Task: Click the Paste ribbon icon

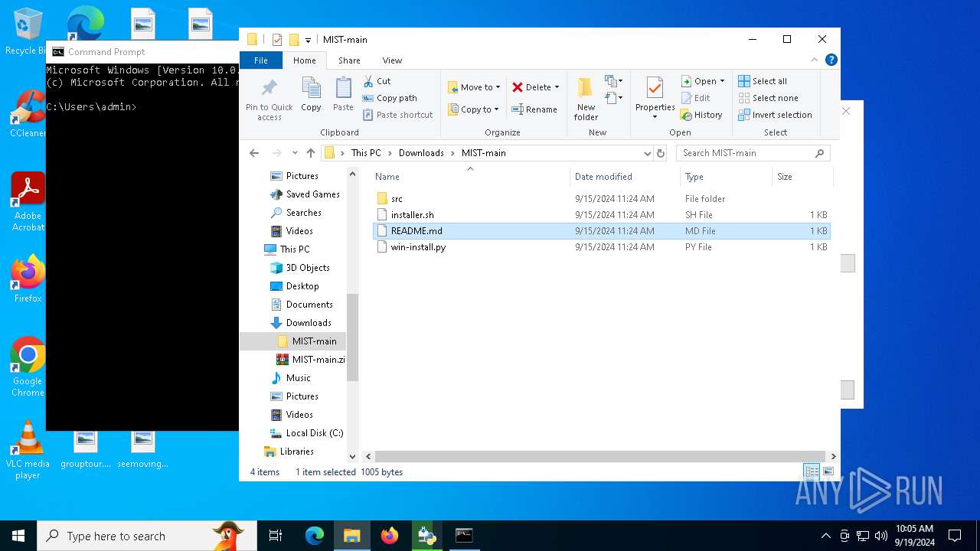Action: [x=343, y=95]
